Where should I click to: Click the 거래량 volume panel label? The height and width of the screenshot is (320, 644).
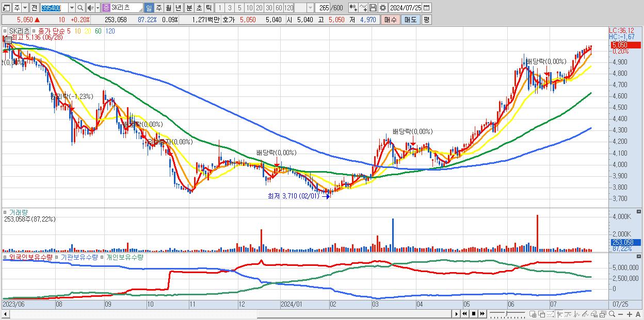[x=19, y=212]
